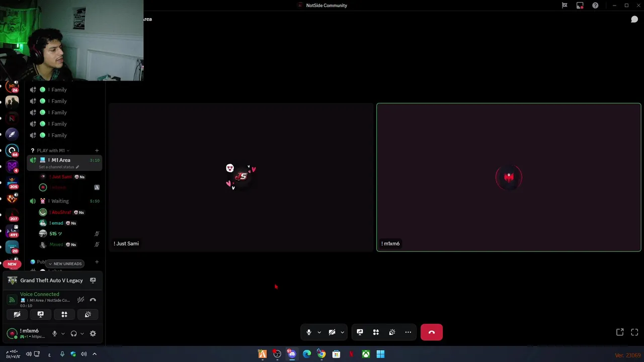Share your screen from sidebar voice panel
The height and width of the screenshot is (362, 644).
pyautogui.click(x=41, y=315)
